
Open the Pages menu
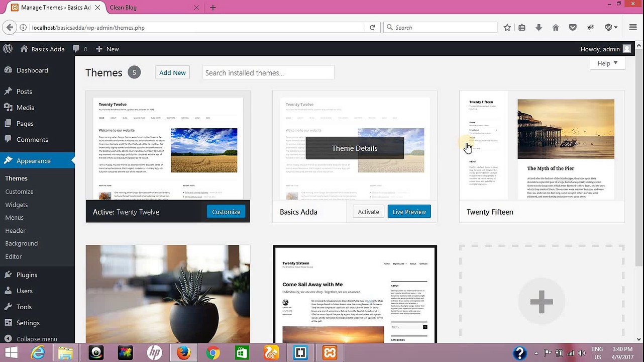coord(25,124)
